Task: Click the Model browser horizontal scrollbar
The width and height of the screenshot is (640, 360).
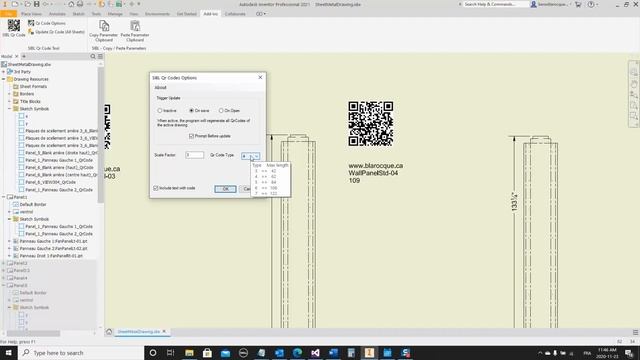Action: (x=33, y=333)
